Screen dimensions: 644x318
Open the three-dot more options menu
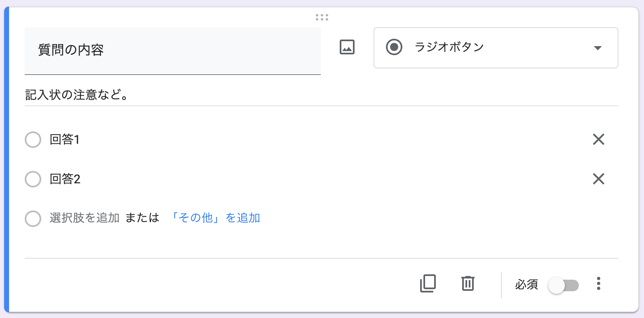[x=599, y=284]
